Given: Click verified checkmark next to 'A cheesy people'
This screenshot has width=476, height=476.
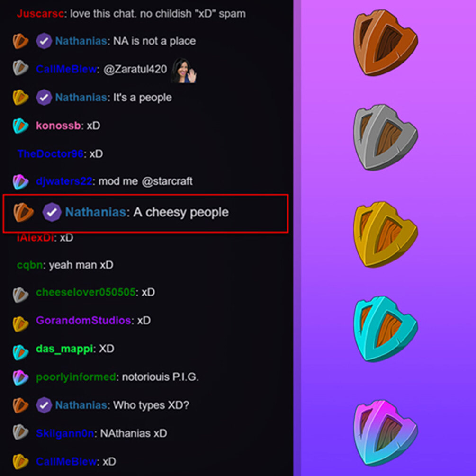Looking at the screenshot, I should [52, 212].
